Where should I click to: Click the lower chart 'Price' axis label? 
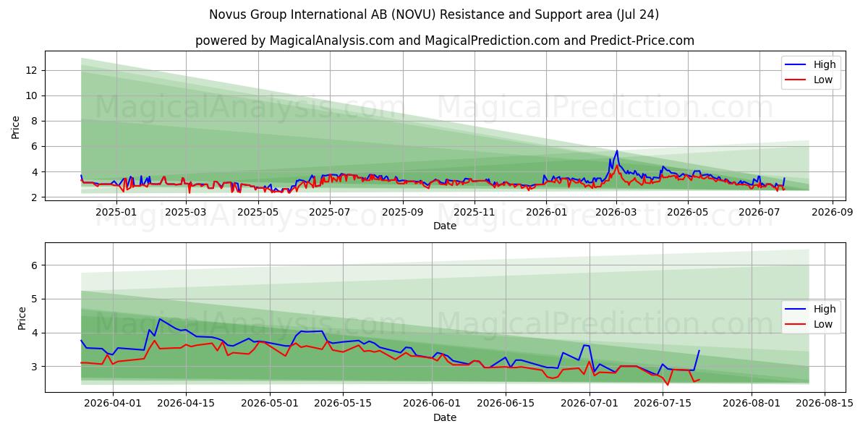tap(22, 318)
